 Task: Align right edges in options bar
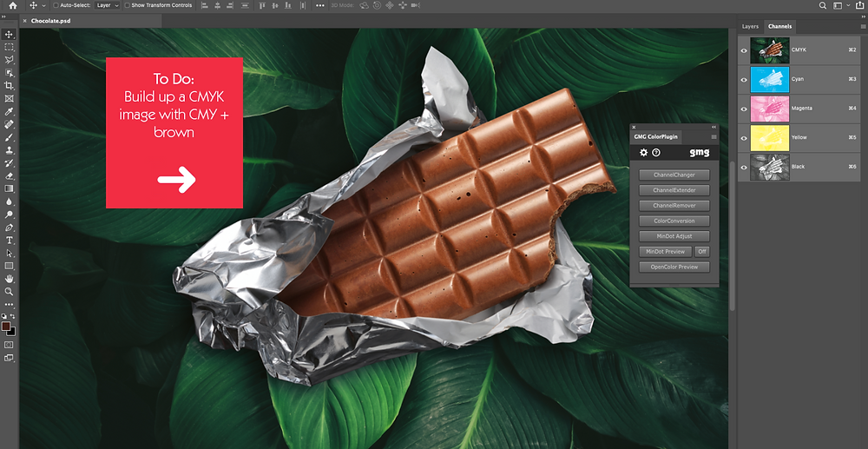click(231, 5)
